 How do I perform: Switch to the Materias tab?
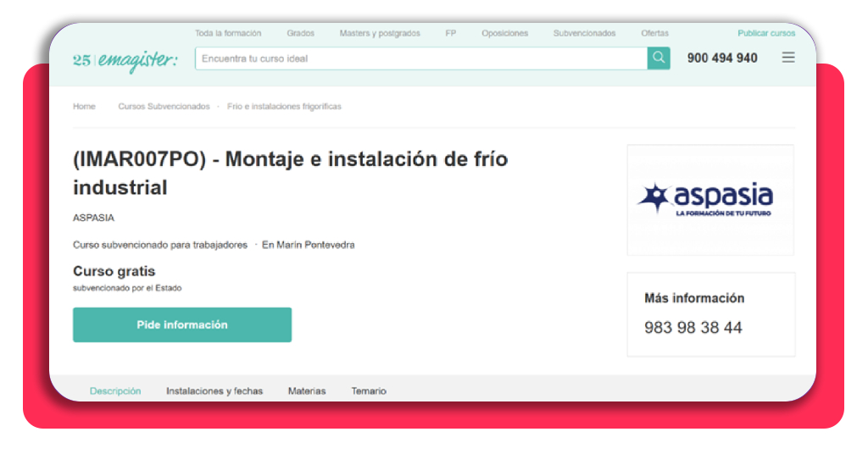click(x=307, y=391)
